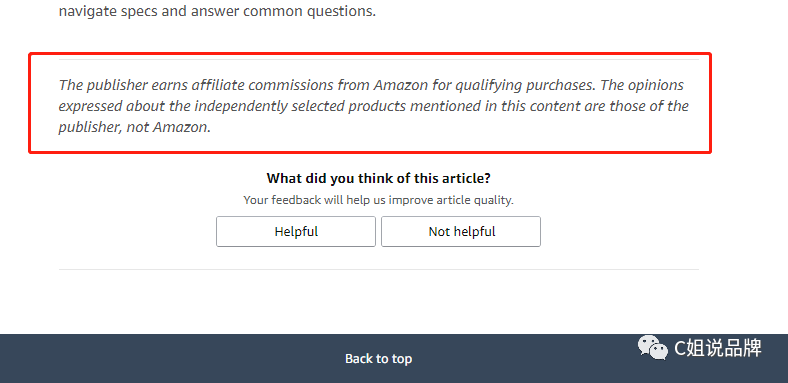Click the dark footer bar left of Back to top
The width and height of the screenshot is (788, 383).
pos(171,359)
